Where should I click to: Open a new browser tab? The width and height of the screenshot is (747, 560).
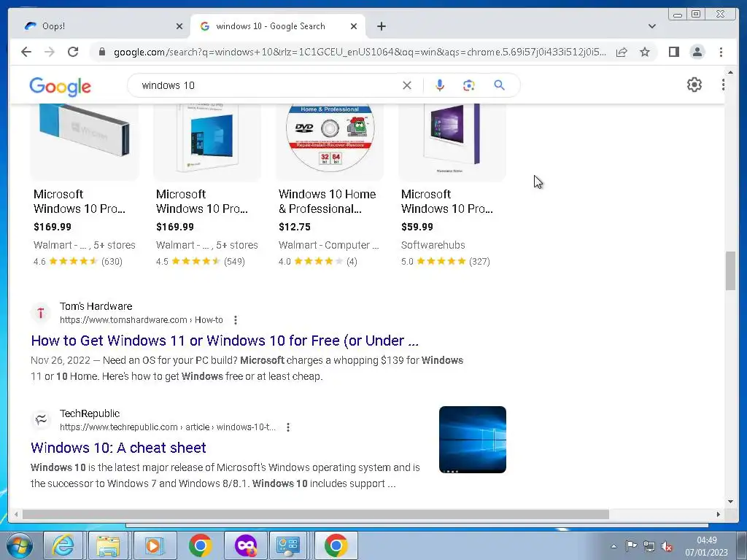pos(381,26)
